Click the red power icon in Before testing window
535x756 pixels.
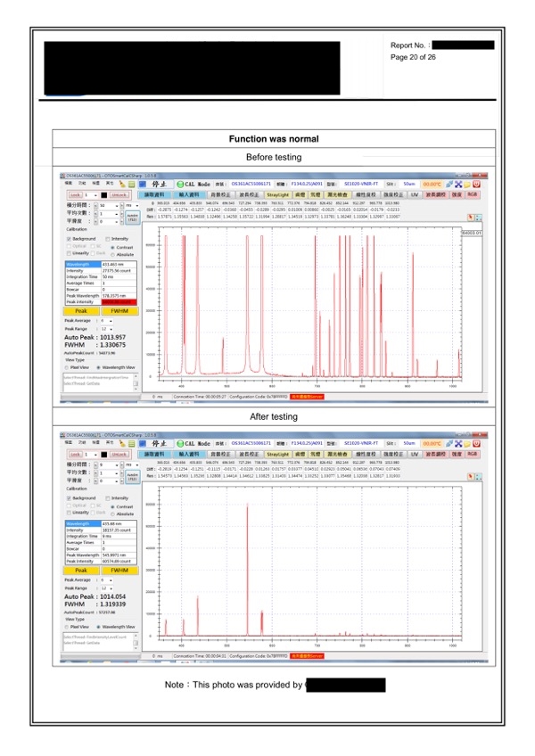pos(476,185)
